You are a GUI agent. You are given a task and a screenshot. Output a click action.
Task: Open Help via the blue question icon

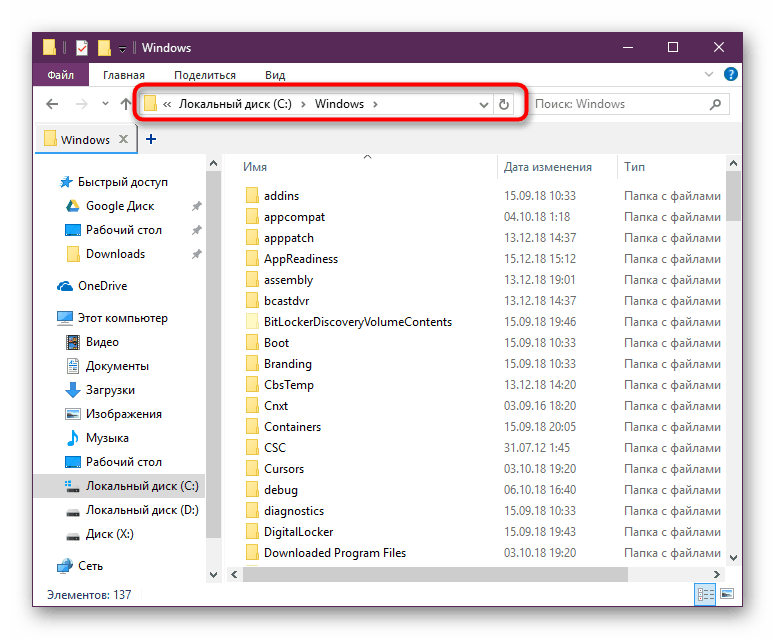[x=731, y=74]
